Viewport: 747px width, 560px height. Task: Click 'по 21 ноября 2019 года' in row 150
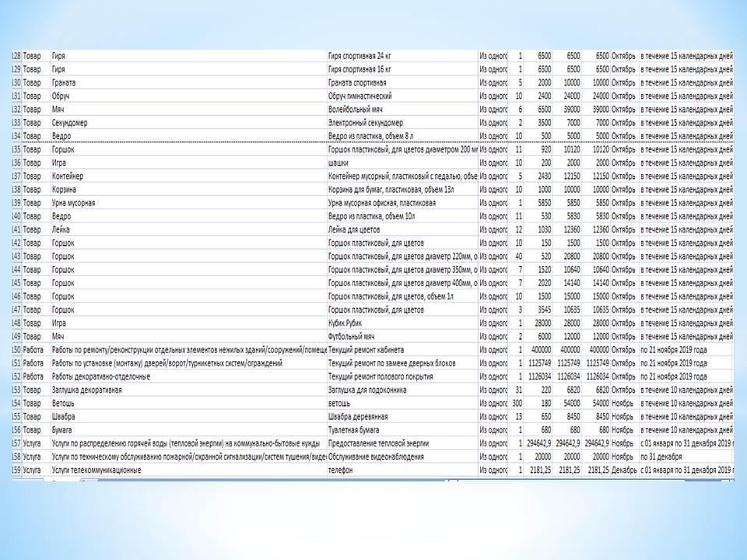(x=686, y=349)
